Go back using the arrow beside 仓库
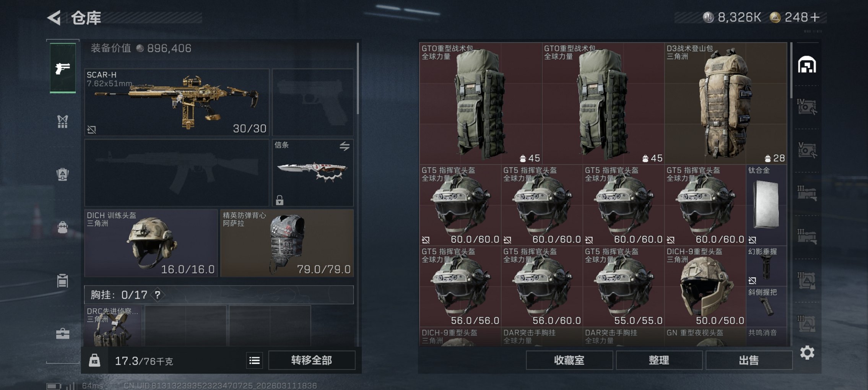 point(54,18)
